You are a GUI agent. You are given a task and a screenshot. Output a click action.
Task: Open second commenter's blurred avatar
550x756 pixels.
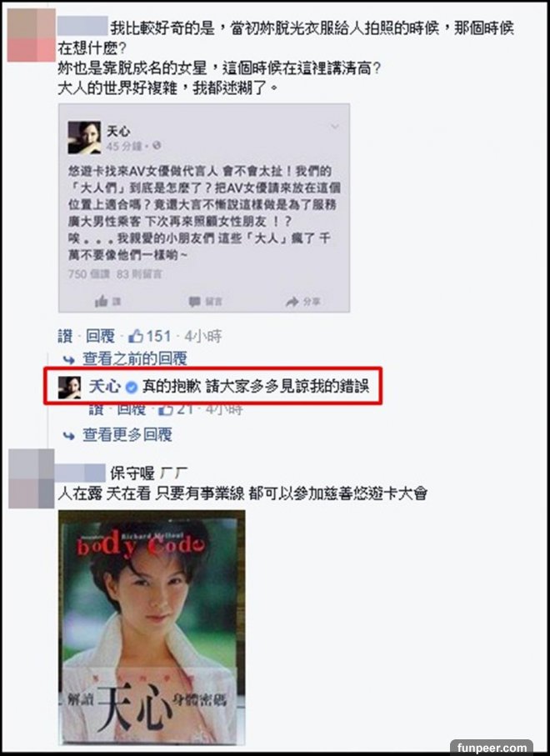click(x=32, y=478)
